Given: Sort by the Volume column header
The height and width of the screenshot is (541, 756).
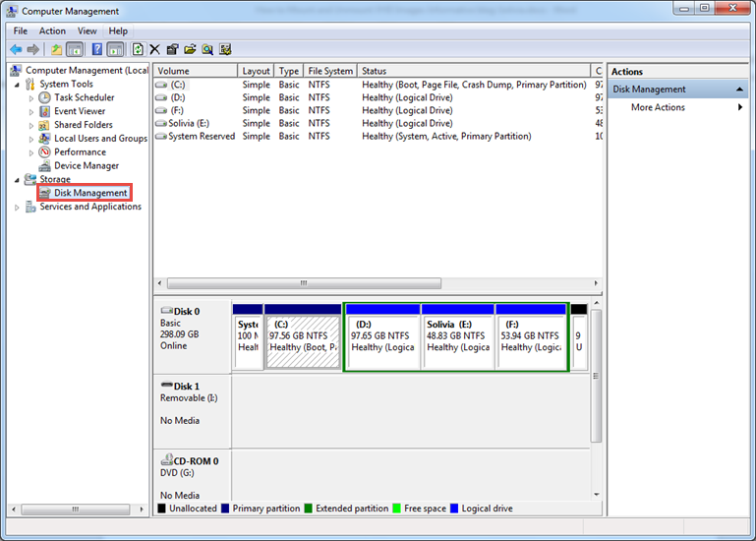Looking at the screenshot, I should coord(196,71).
